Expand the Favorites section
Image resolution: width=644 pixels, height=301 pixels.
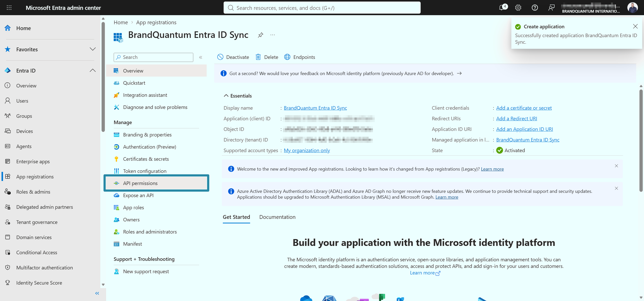click(93, 49)
